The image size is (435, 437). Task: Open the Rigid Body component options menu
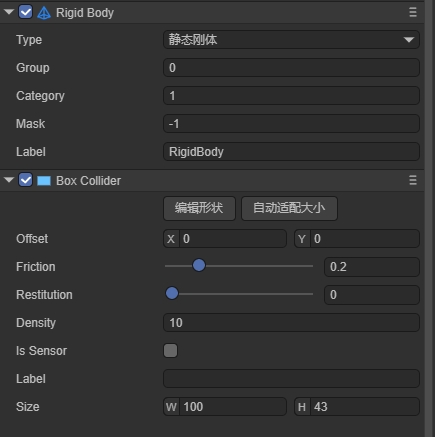pyautogui.click(x=413, y=12)
